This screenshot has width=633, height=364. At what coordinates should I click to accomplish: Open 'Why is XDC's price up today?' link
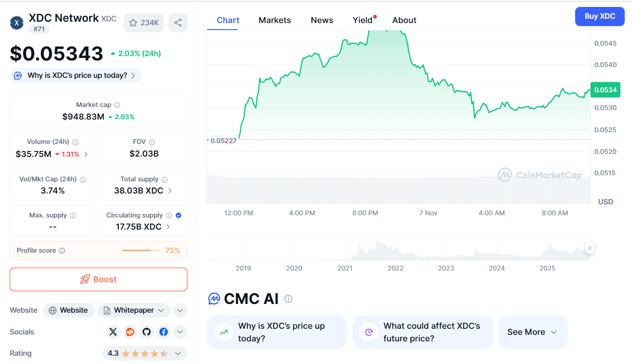tap(75, 75)
